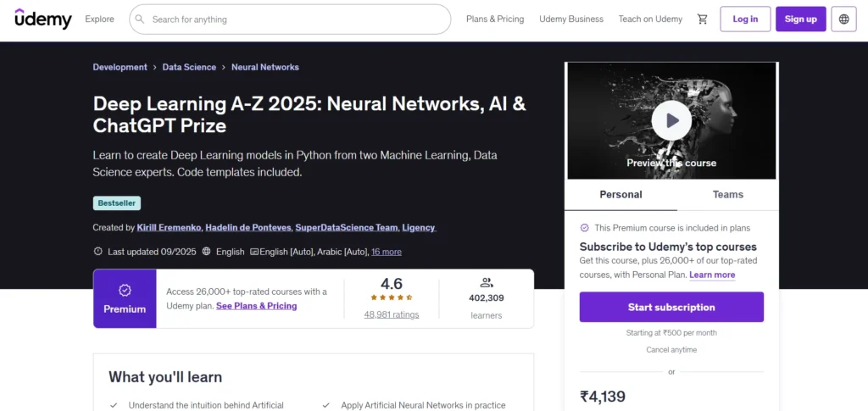Click the Log in button
The height and width of the screenshot is (411, 868).
[745, 19]
